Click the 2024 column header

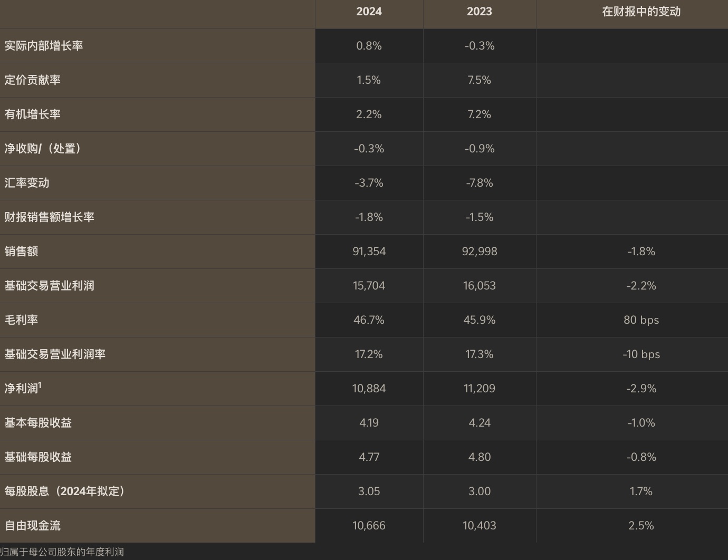[369, 12]
